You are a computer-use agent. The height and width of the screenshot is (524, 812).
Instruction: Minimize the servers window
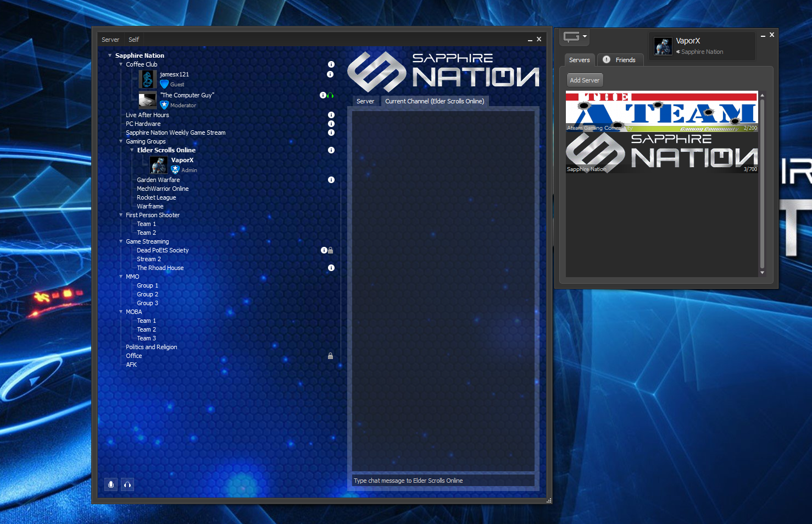763,36
